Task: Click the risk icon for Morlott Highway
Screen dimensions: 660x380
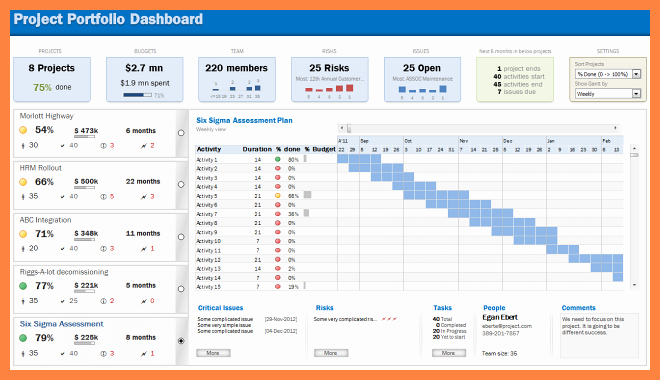Action: click(144, 146)
